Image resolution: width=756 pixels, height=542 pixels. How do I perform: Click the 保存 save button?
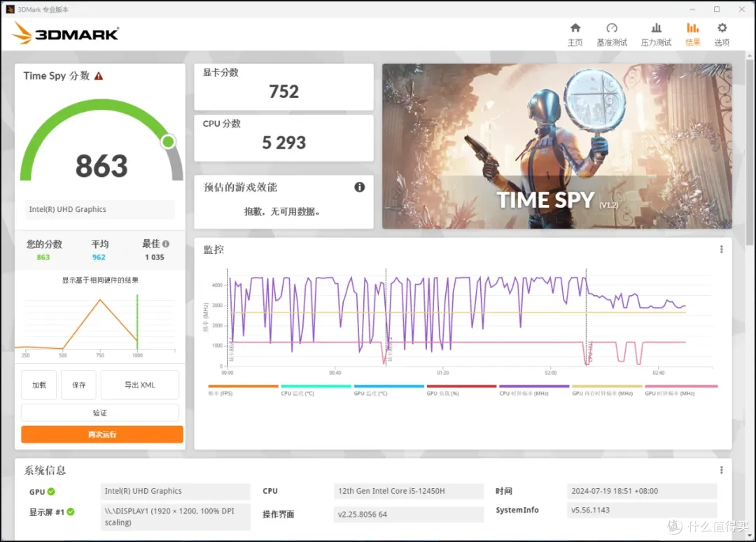click(78, 385)
